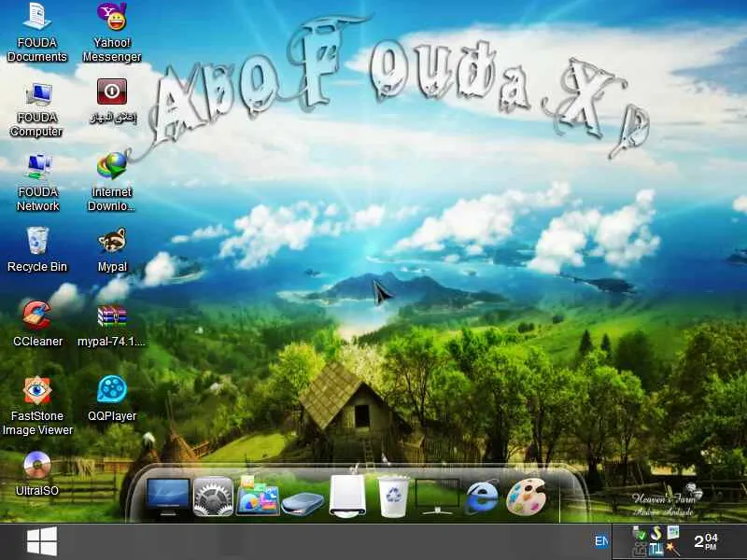Viewport: 747px width, 560px height.
Task: Click the safely remove hardware tray icon
Action: (x=639, y=533)
